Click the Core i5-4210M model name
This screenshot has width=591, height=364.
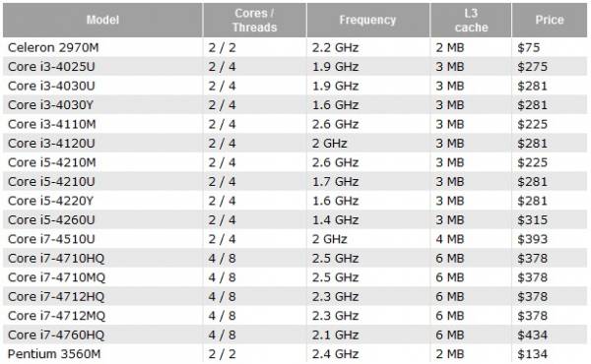coord(52,162)
